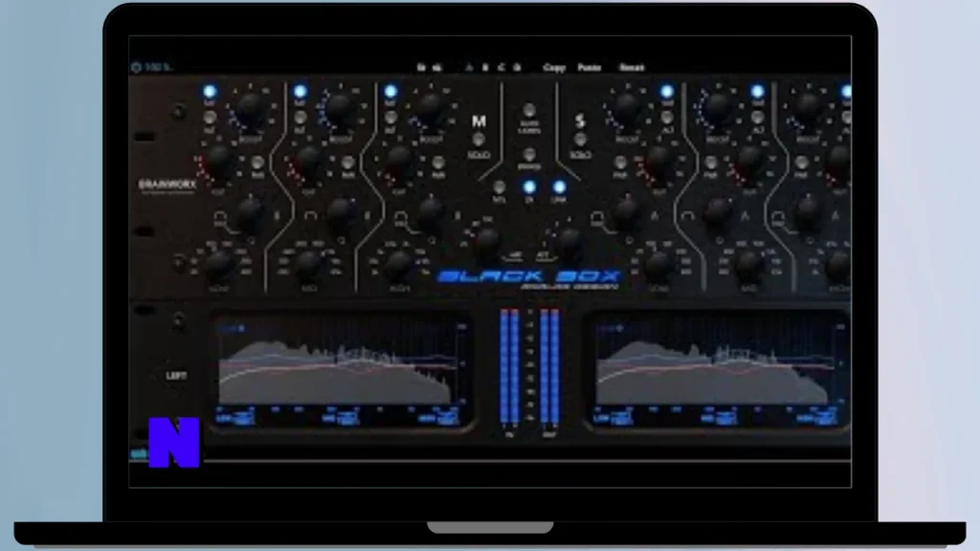
Task: Click the M-section mid band Boost knob
Action: click(x=341, y=109)
